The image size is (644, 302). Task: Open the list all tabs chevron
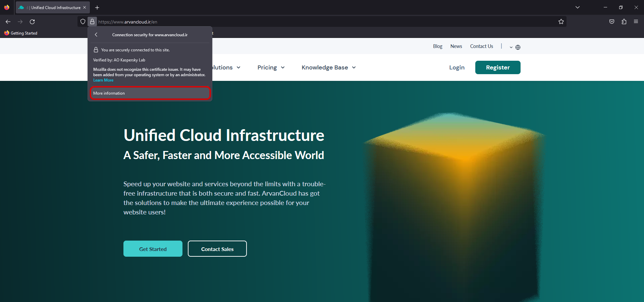[578, 7]
